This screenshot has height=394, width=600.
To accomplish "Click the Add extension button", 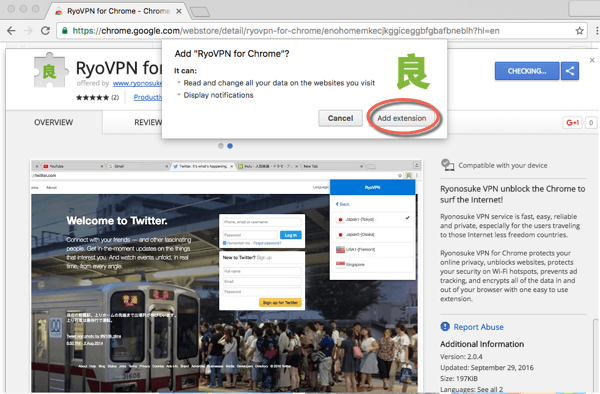I will pos(402,118).
